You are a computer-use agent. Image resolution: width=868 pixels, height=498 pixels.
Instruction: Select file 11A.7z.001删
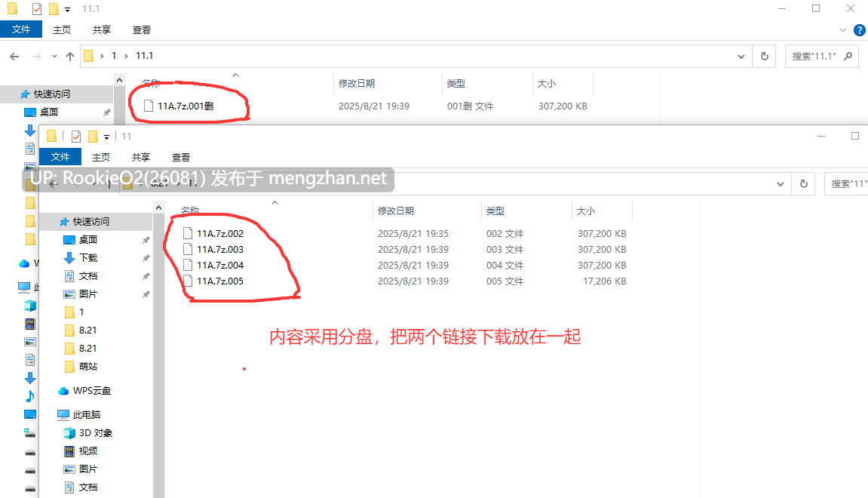coord(186,106)
